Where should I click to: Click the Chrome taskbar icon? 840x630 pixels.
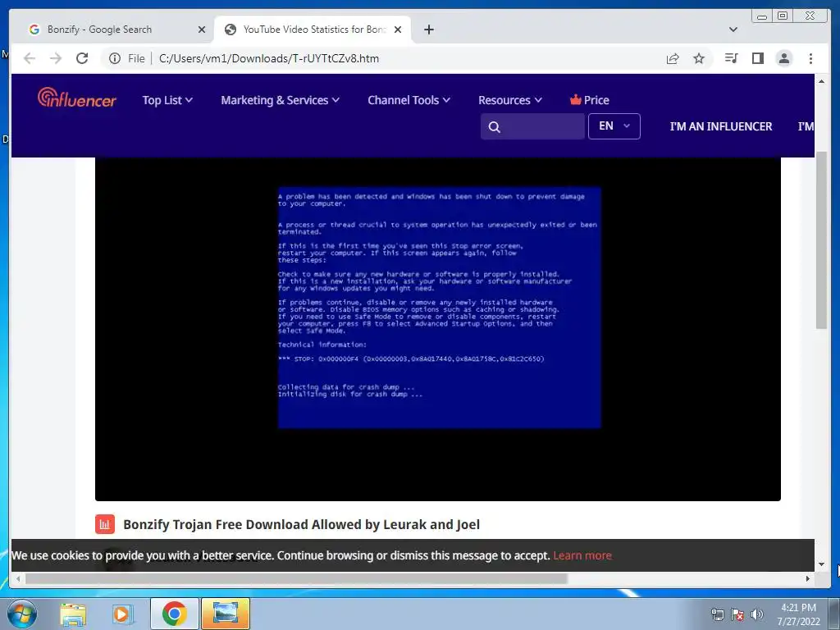point(174,614)
